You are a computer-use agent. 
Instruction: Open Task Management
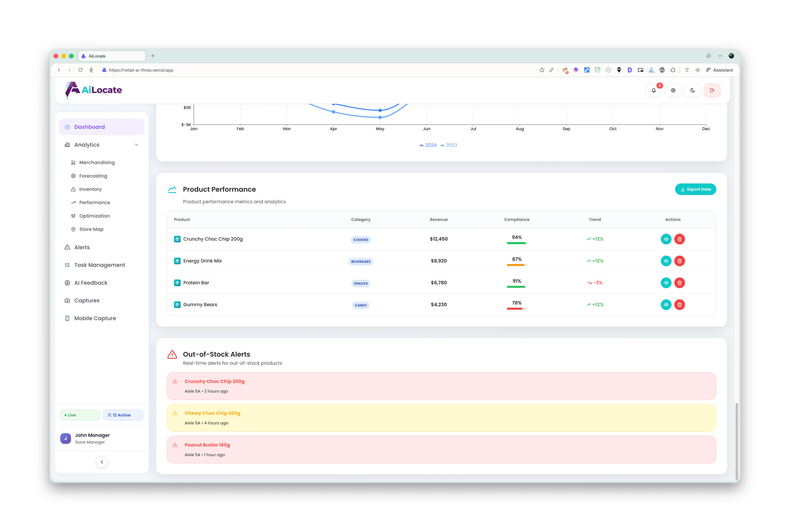coord(102,265)
